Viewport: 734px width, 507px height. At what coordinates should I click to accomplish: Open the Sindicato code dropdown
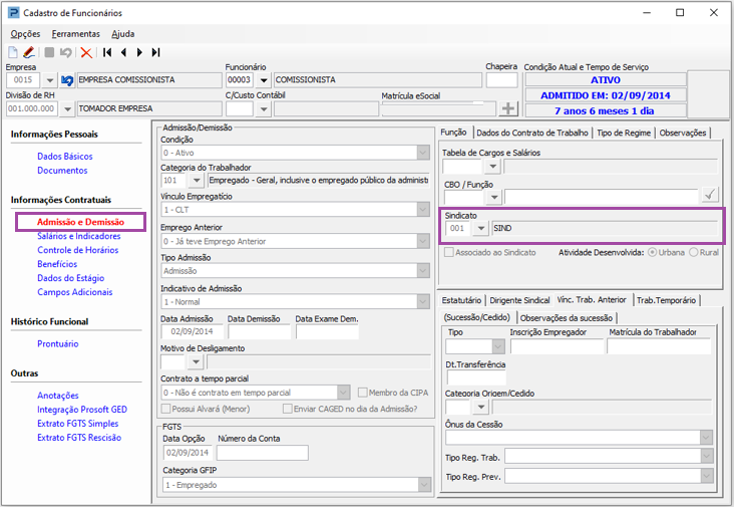point(481,228)
